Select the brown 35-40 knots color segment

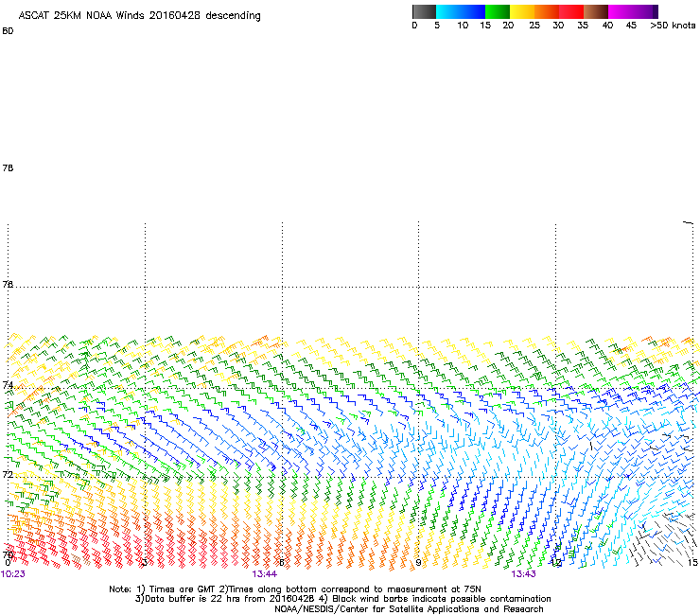596,11
